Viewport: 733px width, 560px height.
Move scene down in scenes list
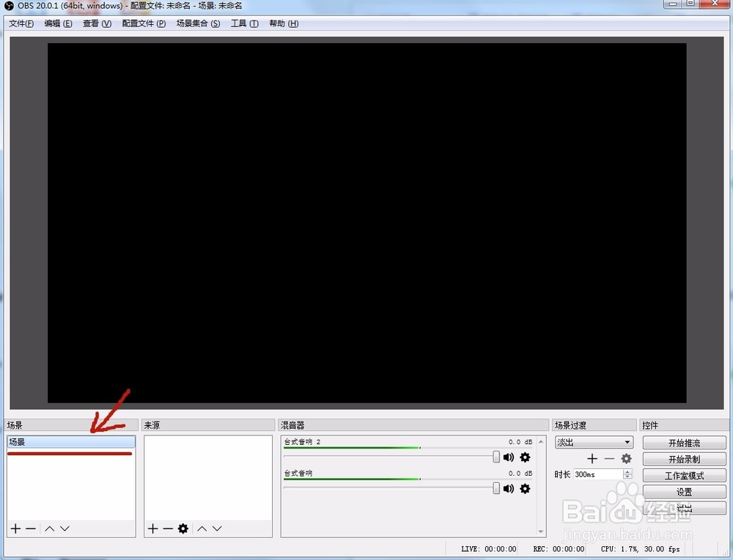point(65,528)
